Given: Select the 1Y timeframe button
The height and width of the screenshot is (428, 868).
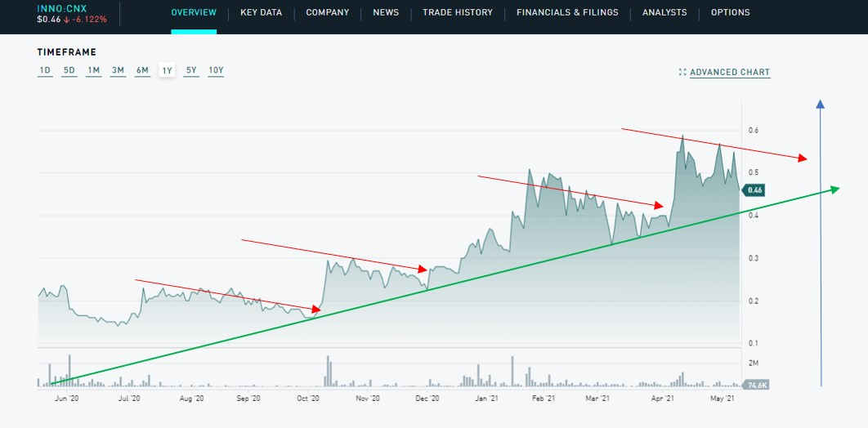Looking at the screenshot, I should coord(167,70).
